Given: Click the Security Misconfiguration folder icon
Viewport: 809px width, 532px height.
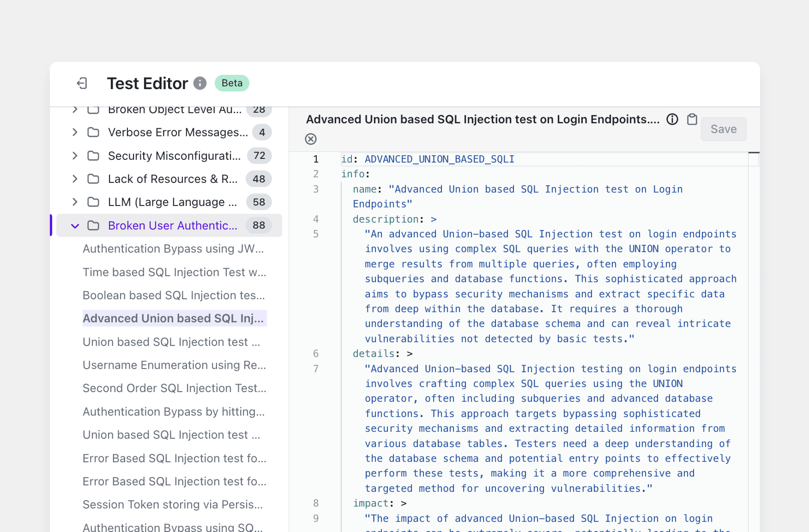Looking at the screenshot, I should [93, 156].
